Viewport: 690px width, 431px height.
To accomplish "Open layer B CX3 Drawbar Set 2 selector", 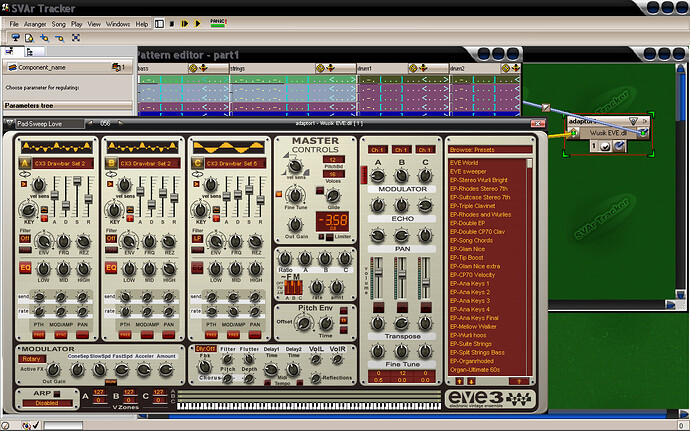I will (149, 163).
